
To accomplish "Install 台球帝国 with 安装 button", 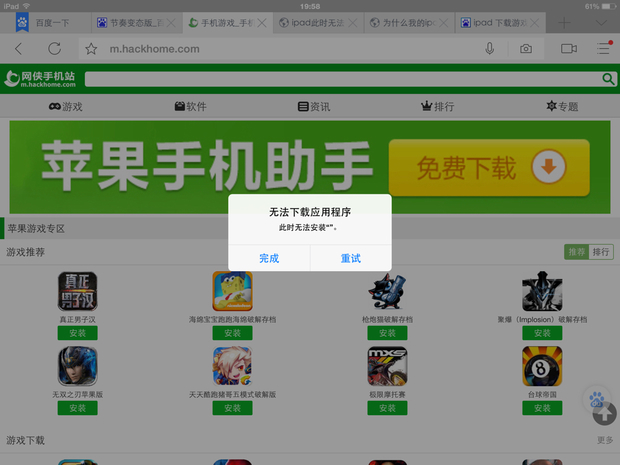I will (542, 408).
